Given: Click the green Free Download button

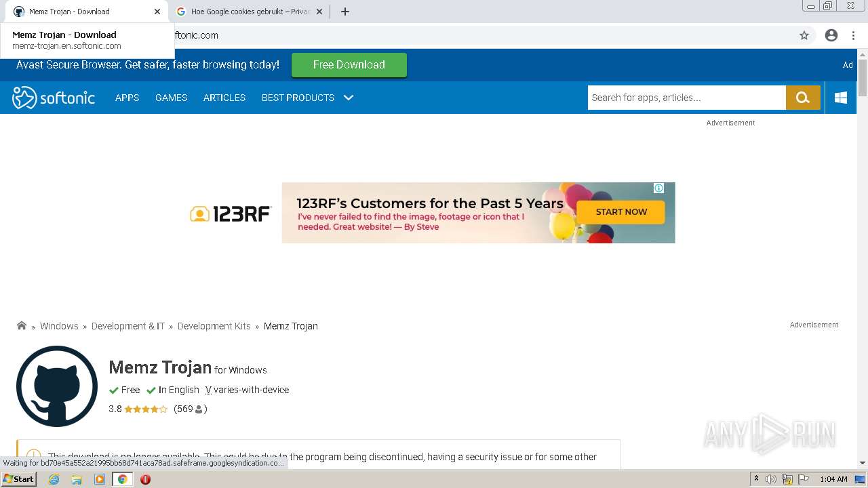Looking at the screenshot, I should [349, 65].
